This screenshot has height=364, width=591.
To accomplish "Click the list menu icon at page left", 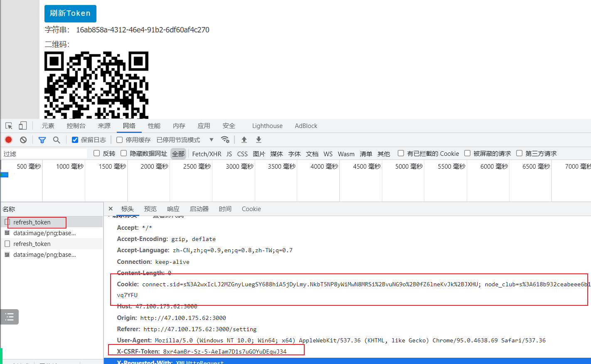I will [x=10, y=317].
